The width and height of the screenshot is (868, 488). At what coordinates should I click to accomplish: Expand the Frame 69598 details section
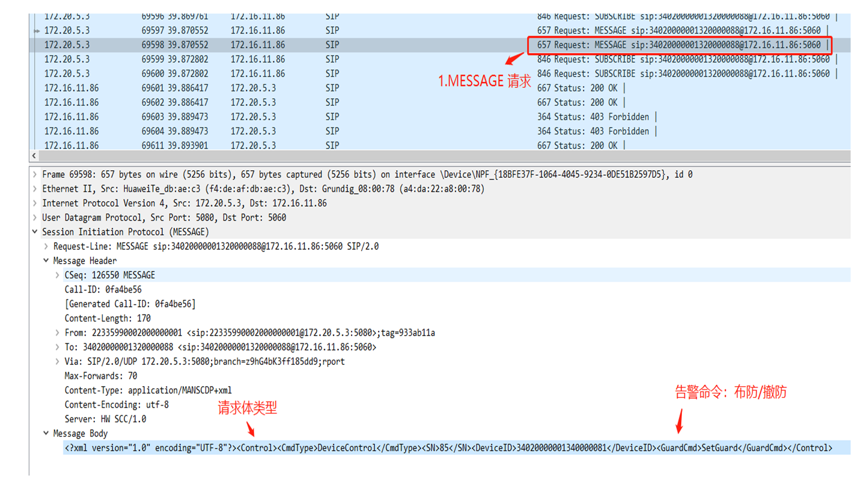(x=34, y=174)
